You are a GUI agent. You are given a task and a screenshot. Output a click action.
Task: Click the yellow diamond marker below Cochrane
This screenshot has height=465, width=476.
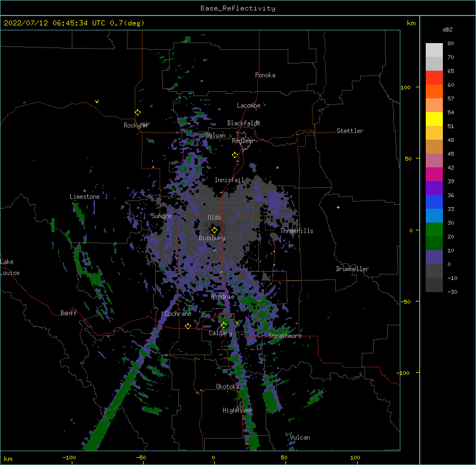188,326
